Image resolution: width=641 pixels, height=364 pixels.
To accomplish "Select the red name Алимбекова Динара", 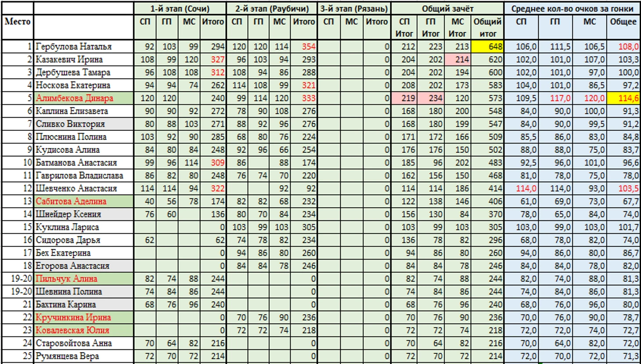I will click(x=83, y=98).
